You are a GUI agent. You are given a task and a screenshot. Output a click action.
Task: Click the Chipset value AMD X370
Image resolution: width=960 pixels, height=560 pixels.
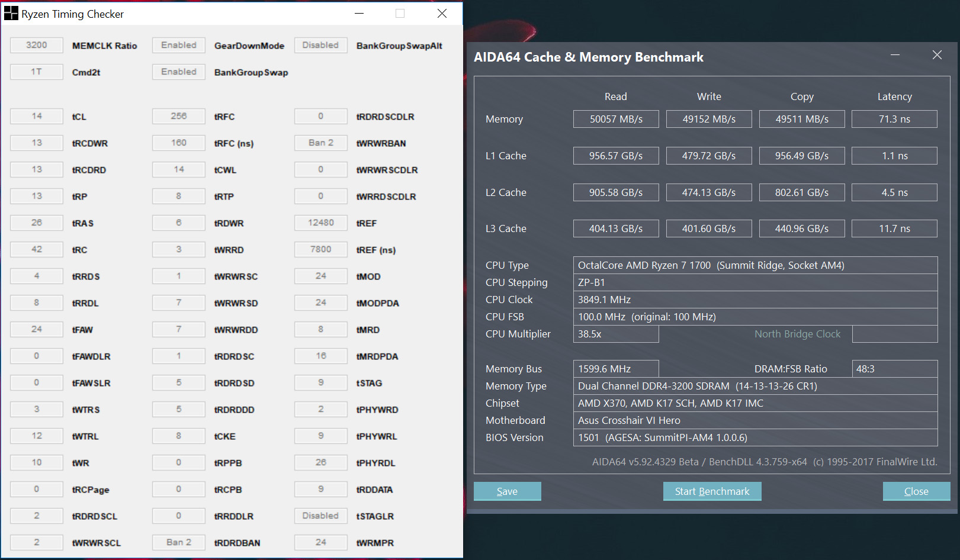click(x=755, y=403)
